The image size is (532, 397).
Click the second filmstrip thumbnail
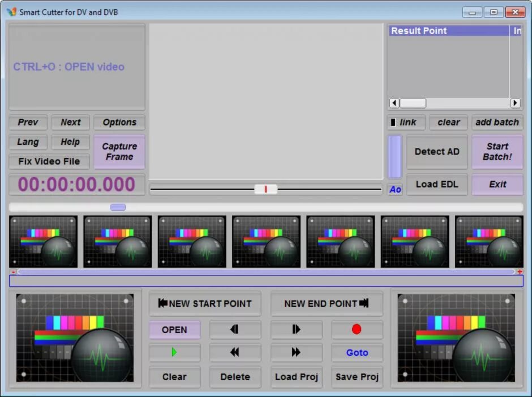[x=117, y=241]
